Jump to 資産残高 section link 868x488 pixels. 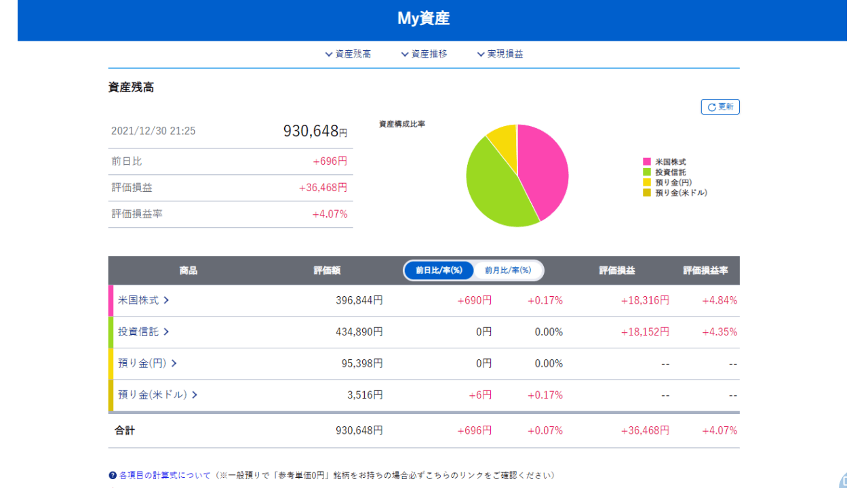[348, 54]
